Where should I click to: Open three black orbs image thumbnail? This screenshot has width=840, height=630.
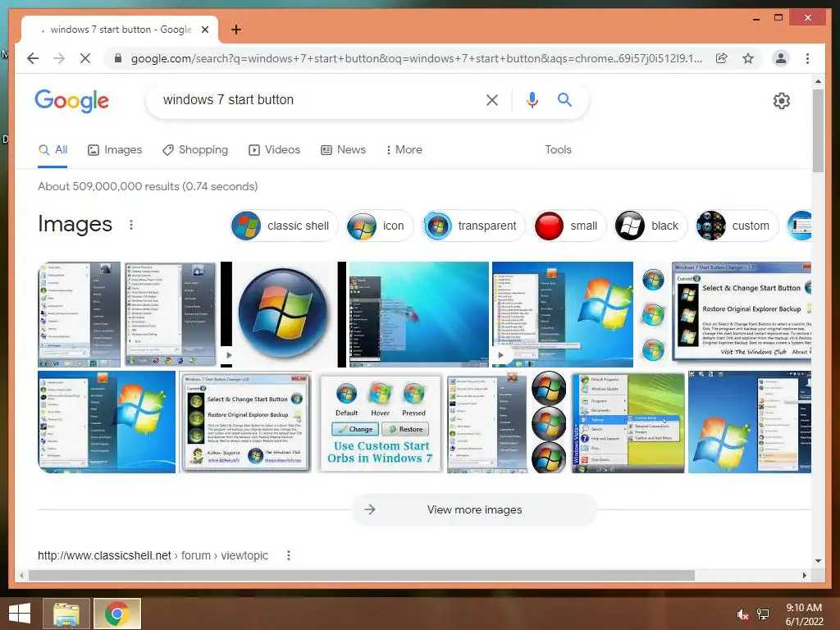point(549,422)
